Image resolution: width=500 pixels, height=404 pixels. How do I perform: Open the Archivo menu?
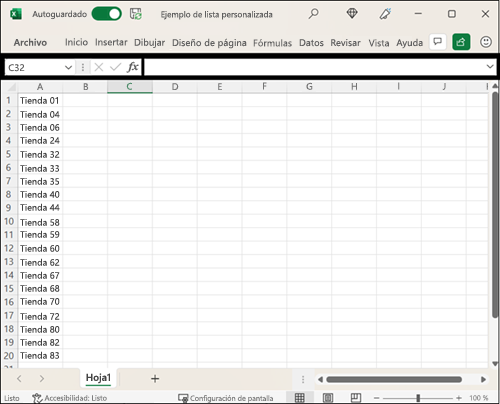click(x=30, y=43)
